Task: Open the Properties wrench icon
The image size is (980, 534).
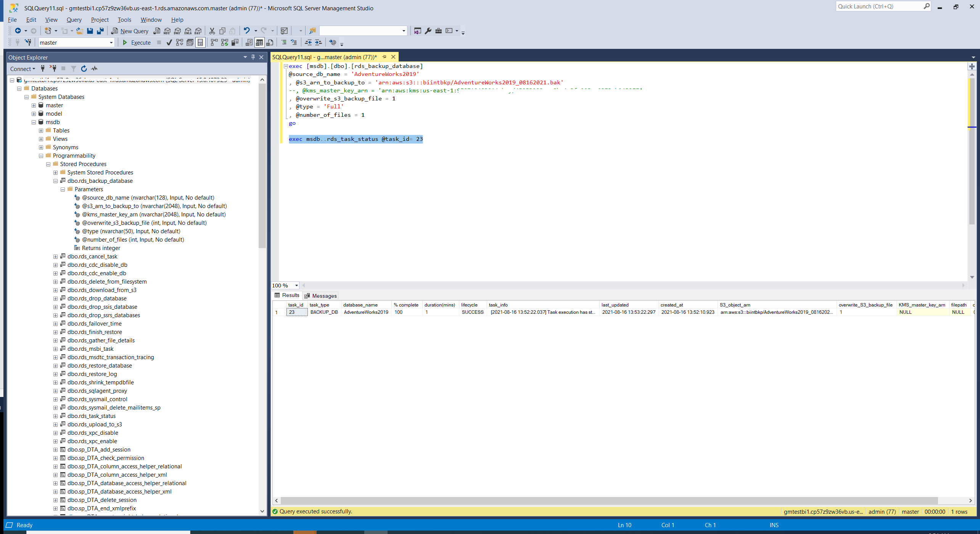Action: pyautogui.click(x=428, y=31)
